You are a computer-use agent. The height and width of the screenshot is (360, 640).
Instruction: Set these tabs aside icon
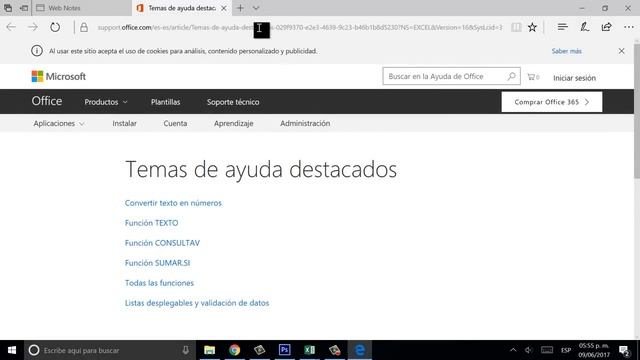point(24,8)
